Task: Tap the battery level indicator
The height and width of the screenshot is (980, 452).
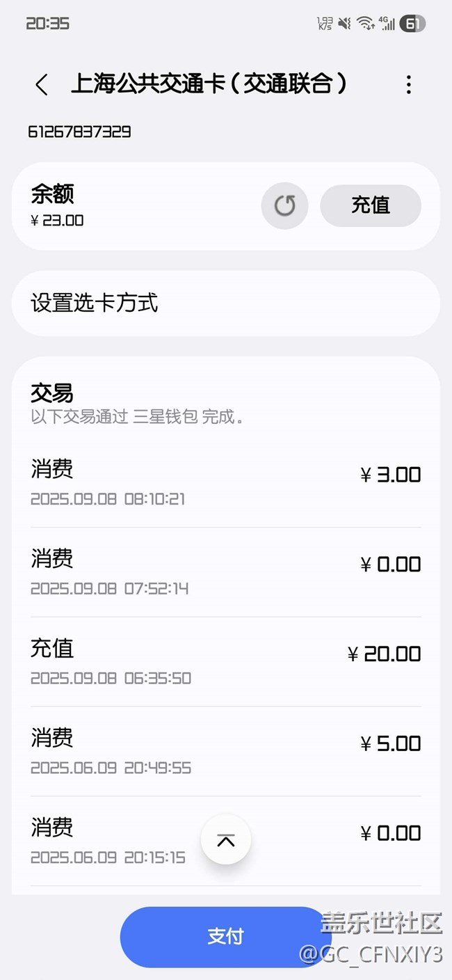Action: [x=412, y=24]
